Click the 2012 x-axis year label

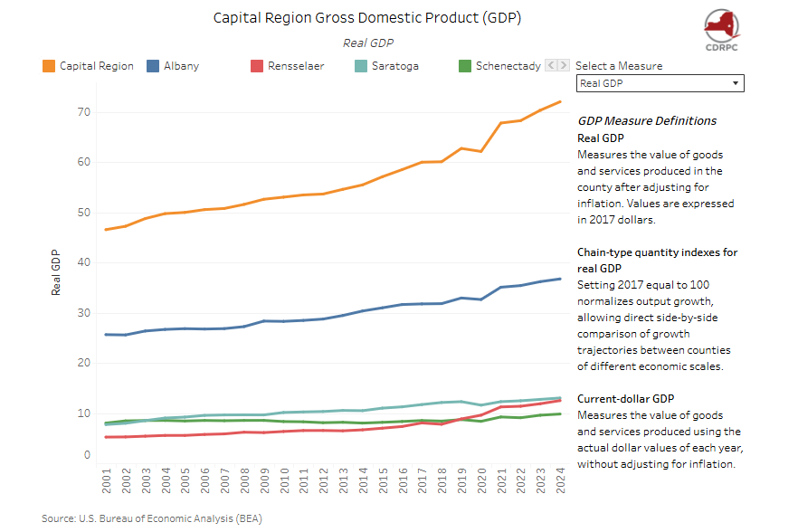[324, 481]
